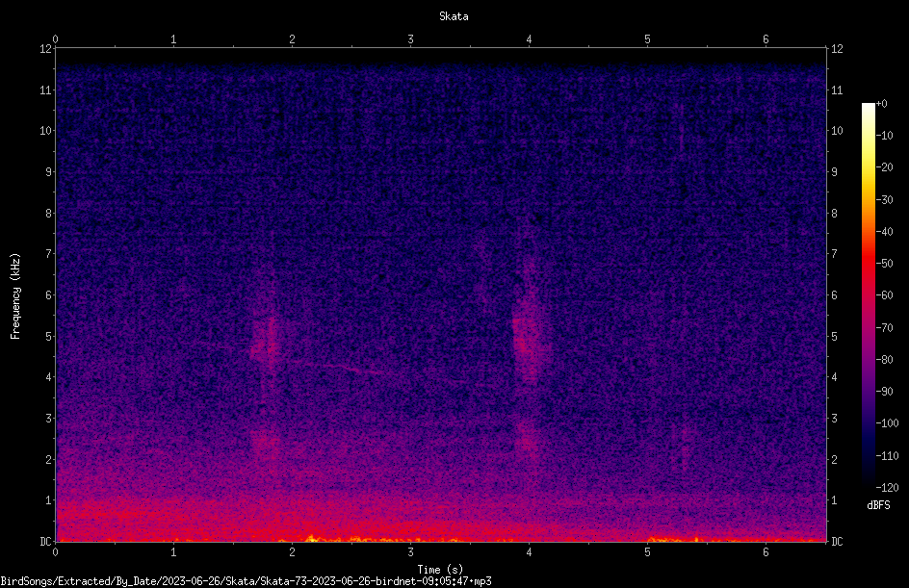Click the '-50' value on the color scale

(x=884, y=264)
